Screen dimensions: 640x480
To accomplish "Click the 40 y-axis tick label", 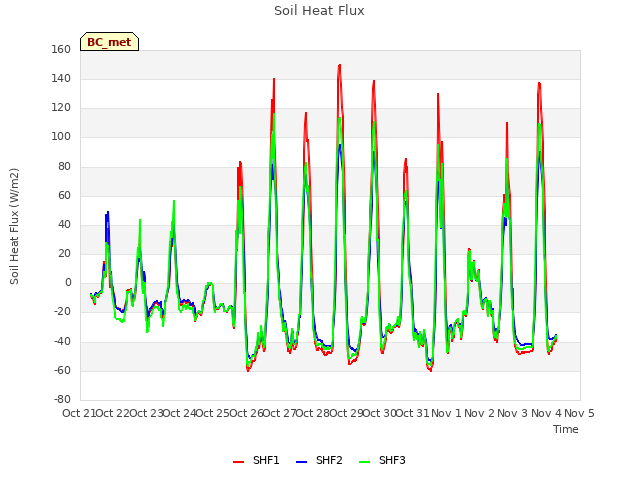I will [64, 224].
